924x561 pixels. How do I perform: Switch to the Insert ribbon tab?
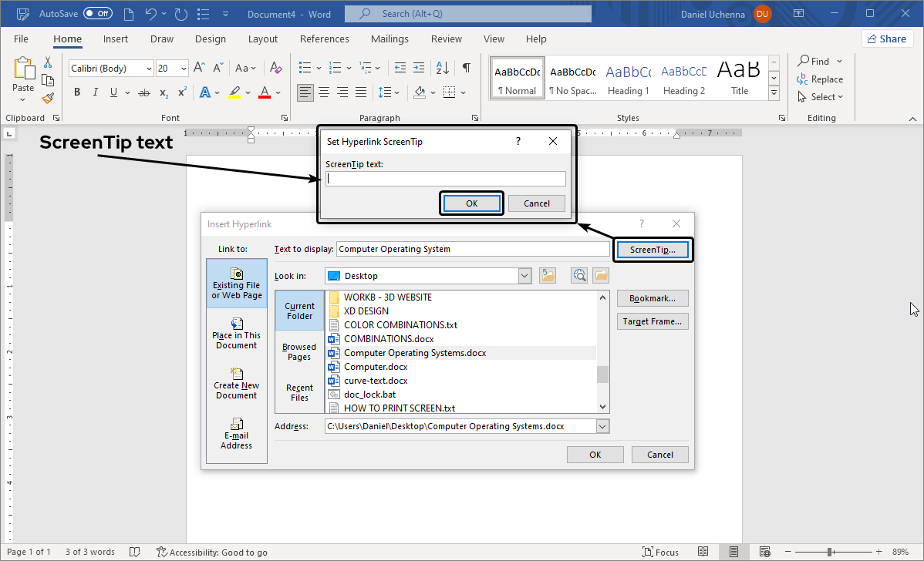[x=115, y=39]
